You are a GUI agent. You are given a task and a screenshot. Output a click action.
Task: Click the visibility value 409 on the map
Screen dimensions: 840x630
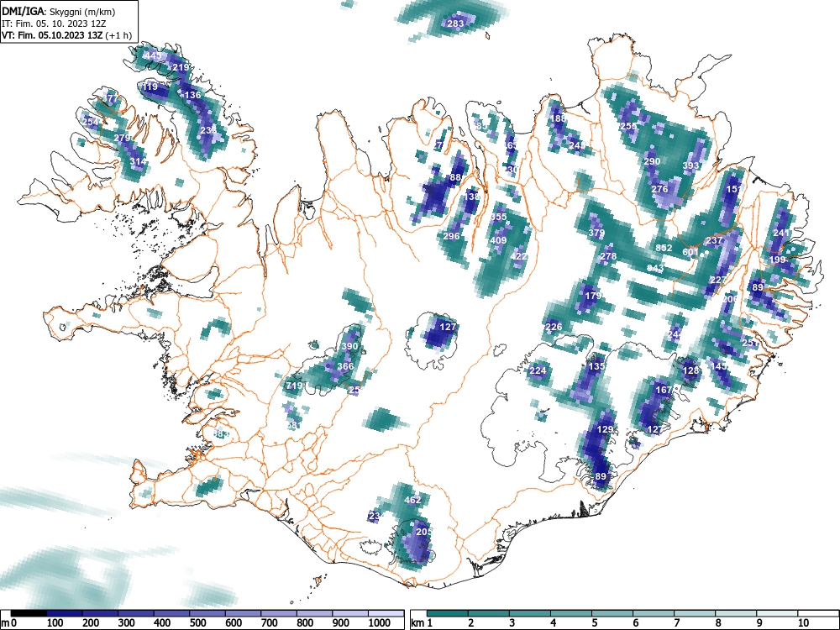(498, 240)
